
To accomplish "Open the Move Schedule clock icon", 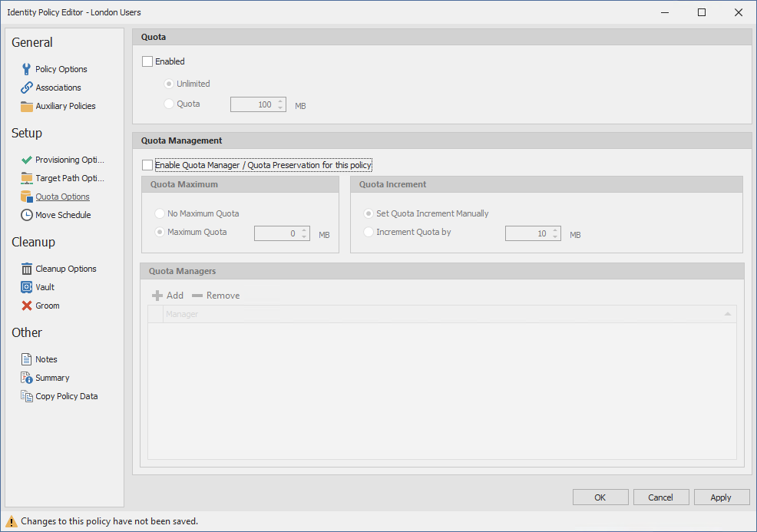I will point(27,215).
